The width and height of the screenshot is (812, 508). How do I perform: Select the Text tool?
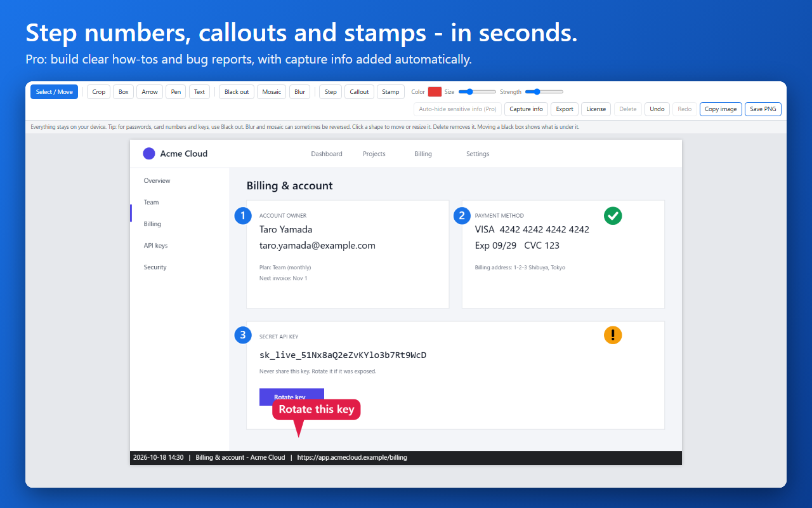coord(199,92)
